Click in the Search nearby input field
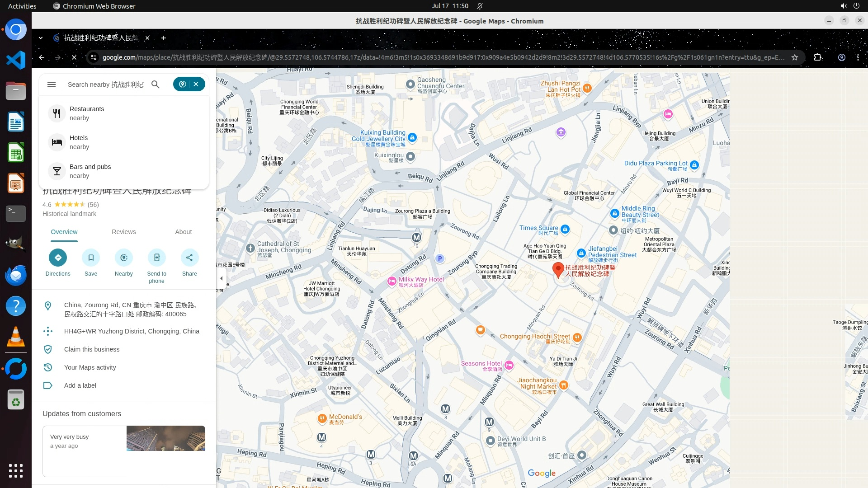868x488 pixels. [x=105, y=84]
